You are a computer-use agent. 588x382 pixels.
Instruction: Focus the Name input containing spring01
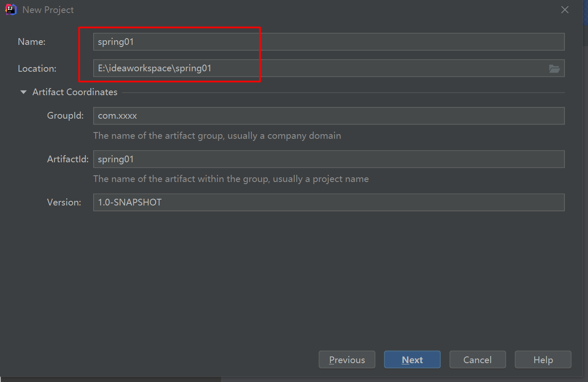click(328, 42)
